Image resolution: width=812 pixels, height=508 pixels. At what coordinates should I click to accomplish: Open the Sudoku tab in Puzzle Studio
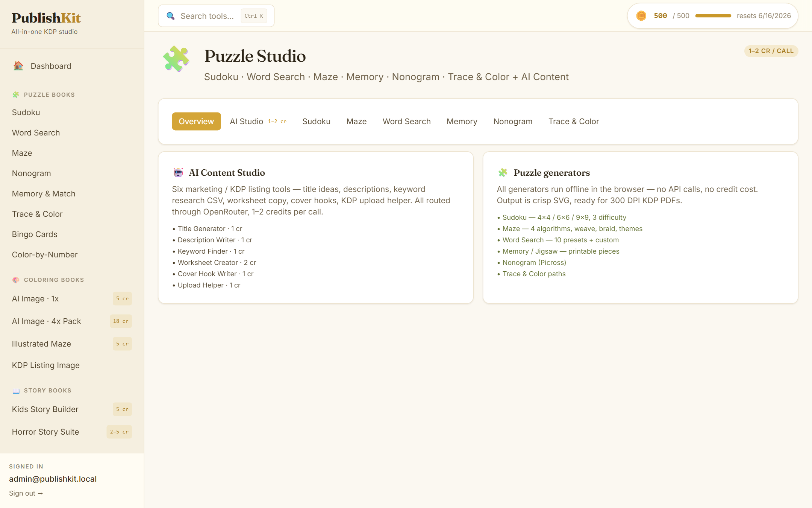click(x=317, y=121)
